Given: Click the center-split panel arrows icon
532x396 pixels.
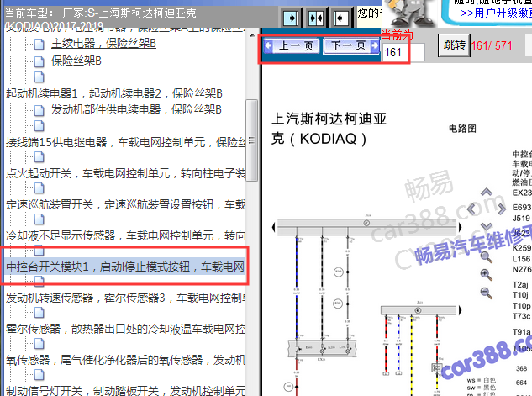Looking at the screenshot, I should [x=315, y=18].
